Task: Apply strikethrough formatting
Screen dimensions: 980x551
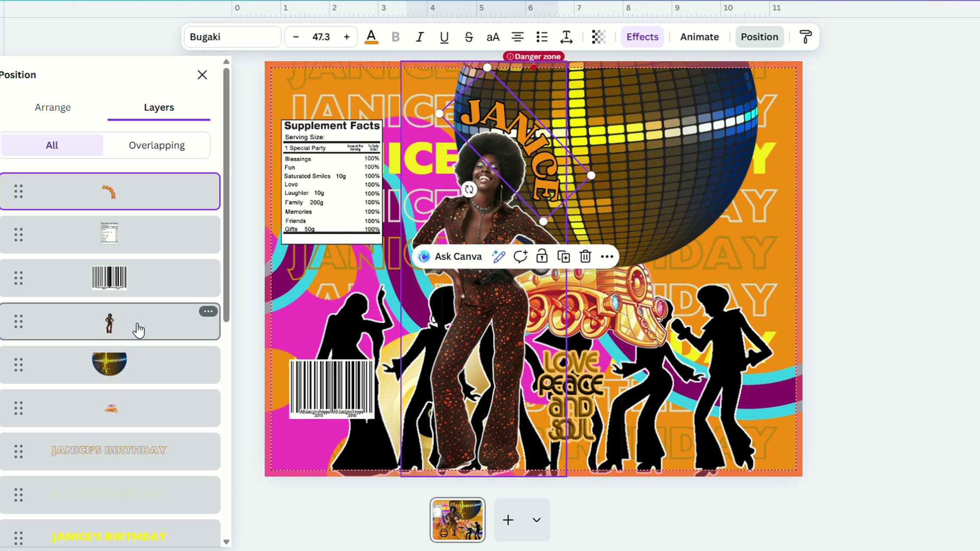Action: [x=469, y=37]
